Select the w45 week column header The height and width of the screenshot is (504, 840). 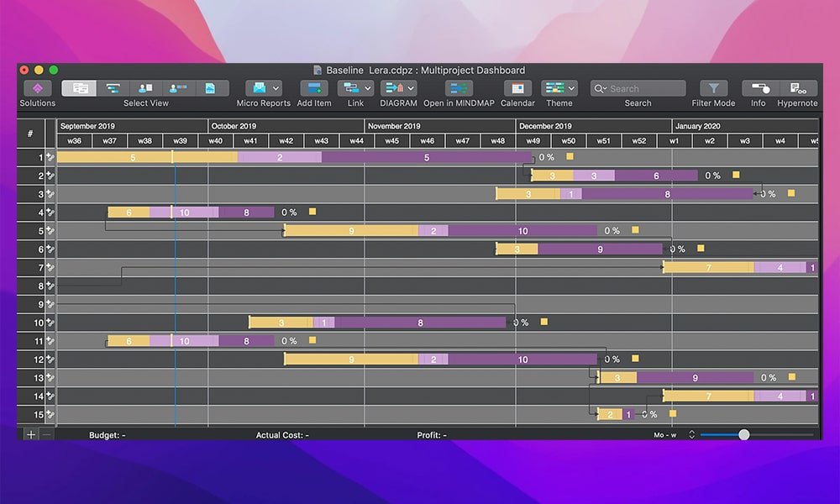[x=392, y=141]
